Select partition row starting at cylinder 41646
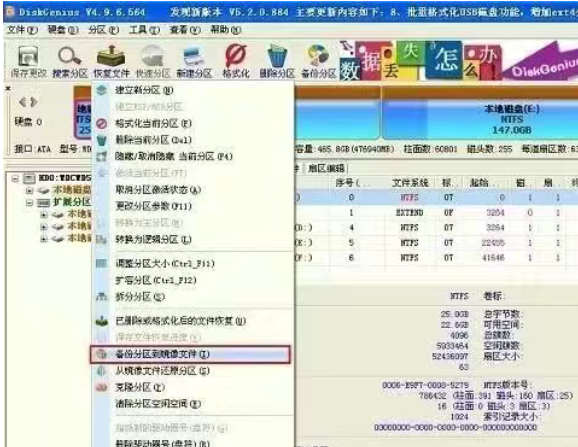The height and width of the screenshot is (447, 578). tap(436, 258)
